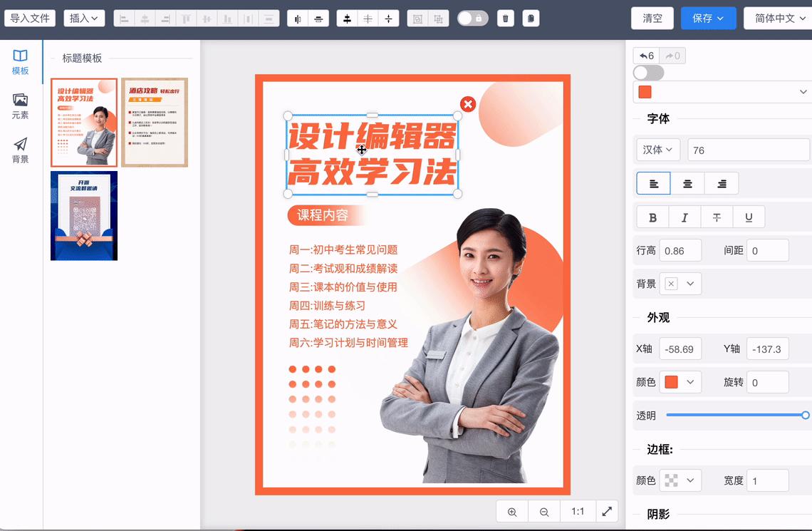Open the 简体中文 language dropdown
Screen dimensions: 812x531
(776, 18)
